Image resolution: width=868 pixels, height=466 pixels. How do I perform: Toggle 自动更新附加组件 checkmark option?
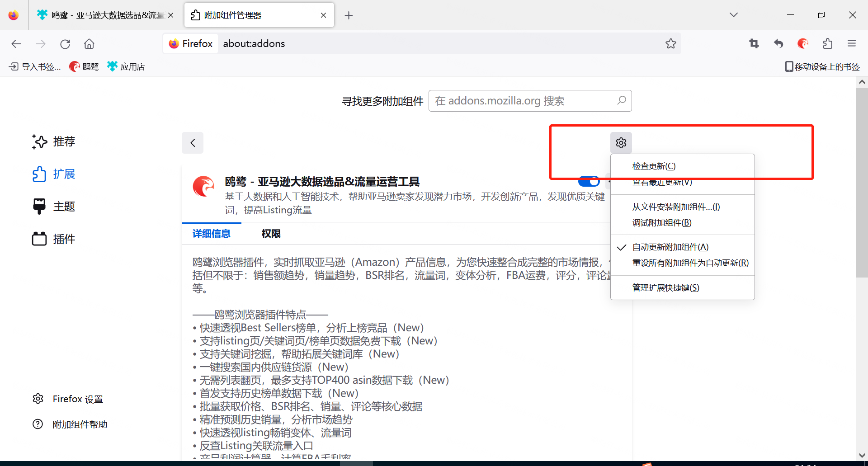[683, 247]
